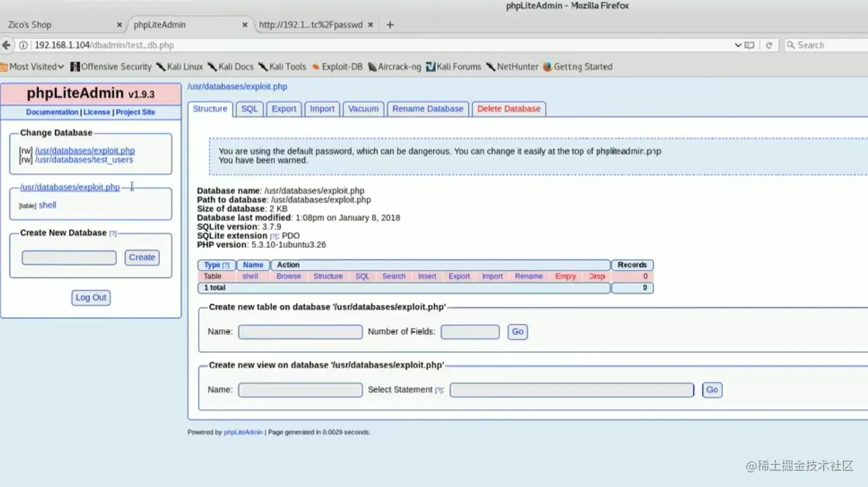The height and width of the screenshot is (487, 868).
Task: Click the Log Out button
Action: [x=91, y=298]
